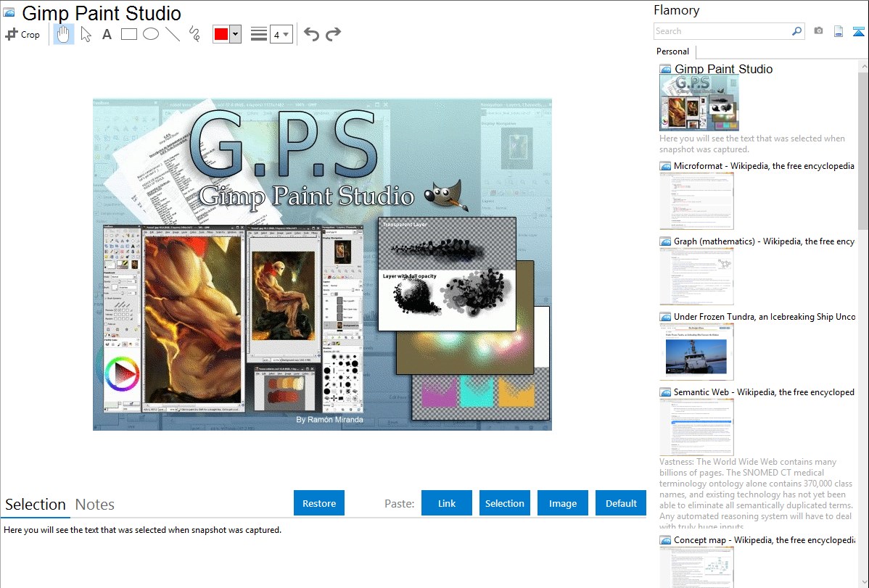The image size is (869, 588).
Task: Select the Graph (mathematics) snapshot title
Action: pyautogui.click(x=764, y=241)
